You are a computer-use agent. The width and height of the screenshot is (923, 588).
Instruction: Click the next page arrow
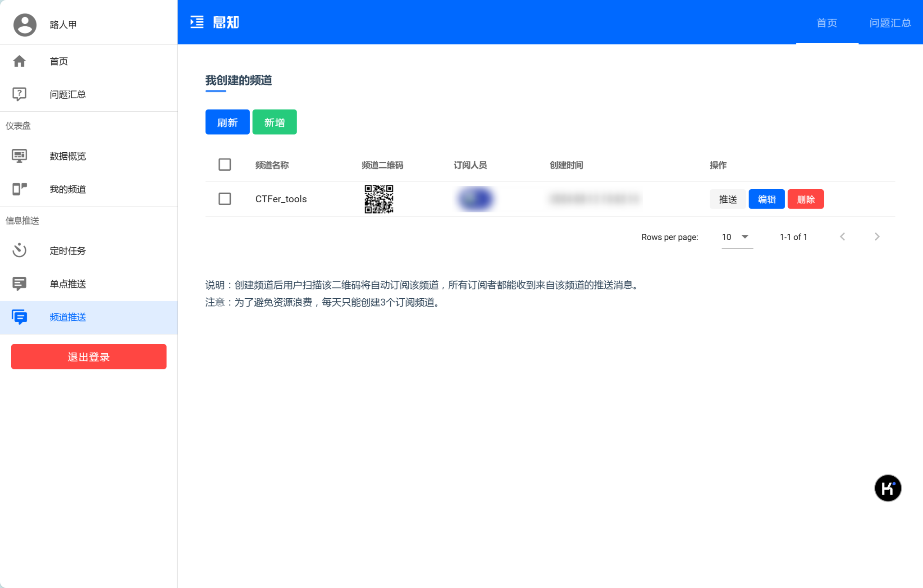[x=877, y=236]
